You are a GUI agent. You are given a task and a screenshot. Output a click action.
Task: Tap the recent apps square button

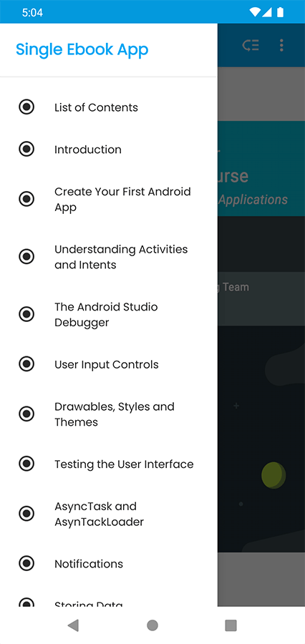tap(231, 625)
